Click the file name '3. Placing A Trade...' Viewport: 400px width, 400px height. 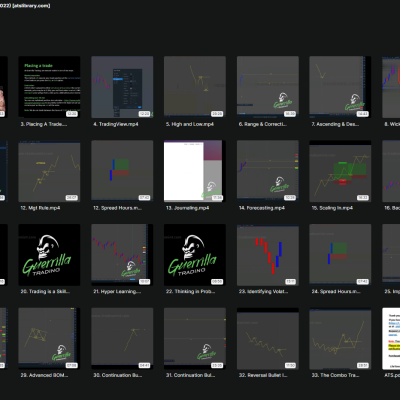pos(44,124)
